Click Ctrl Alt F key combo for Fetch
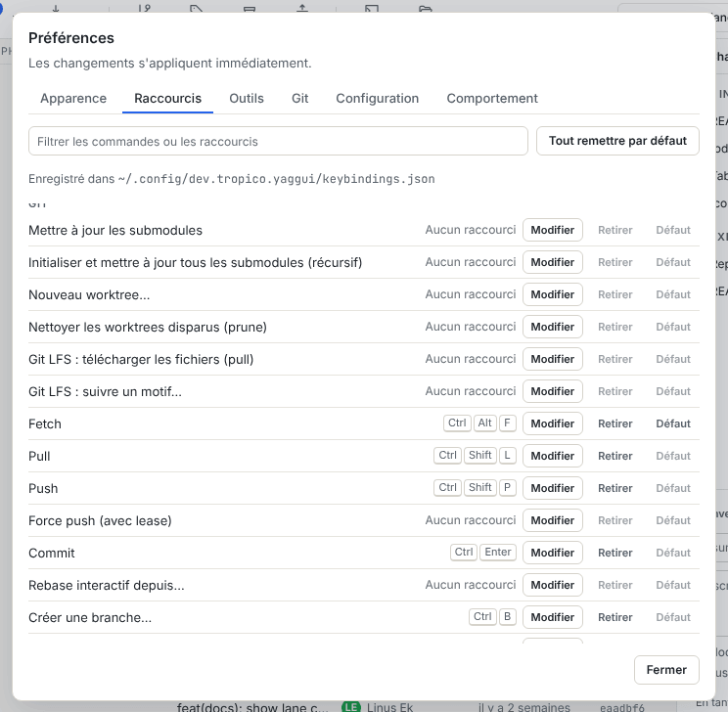 (x=479, y=423)
